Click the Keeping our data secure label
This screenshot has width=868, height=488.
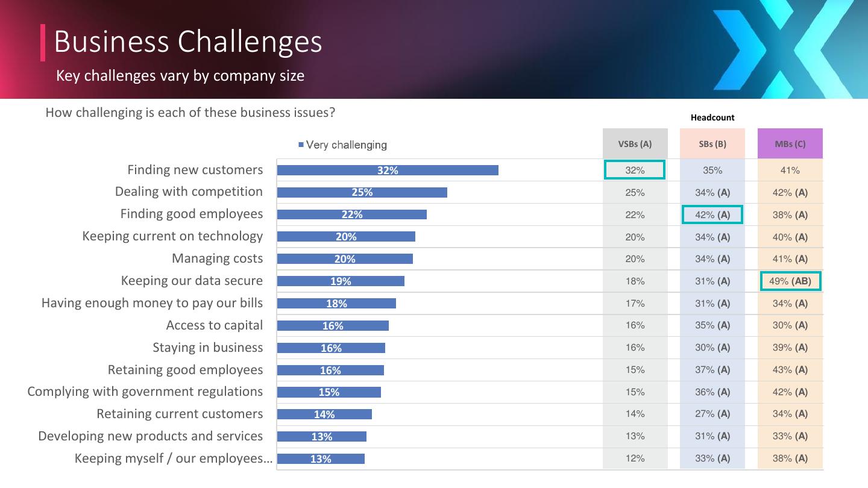pyautogui.click(x=192, y=281)
